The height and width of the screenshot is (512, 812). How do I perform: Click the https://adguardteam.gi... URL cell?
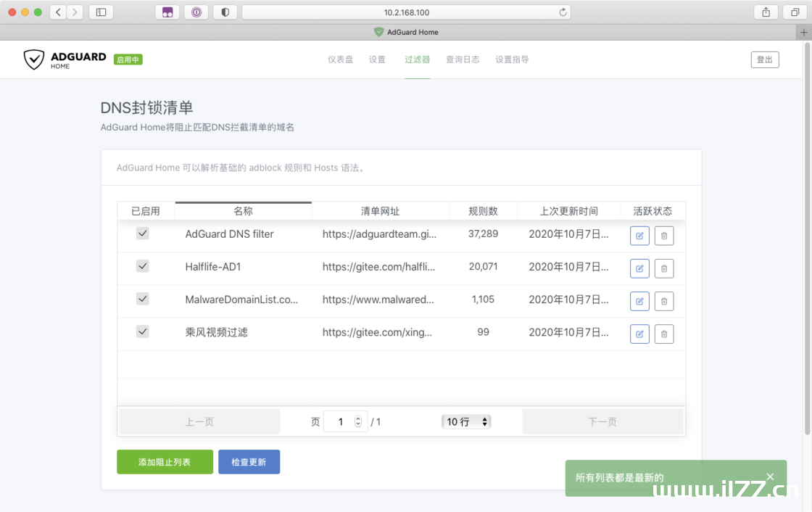(x=380, y=234)
